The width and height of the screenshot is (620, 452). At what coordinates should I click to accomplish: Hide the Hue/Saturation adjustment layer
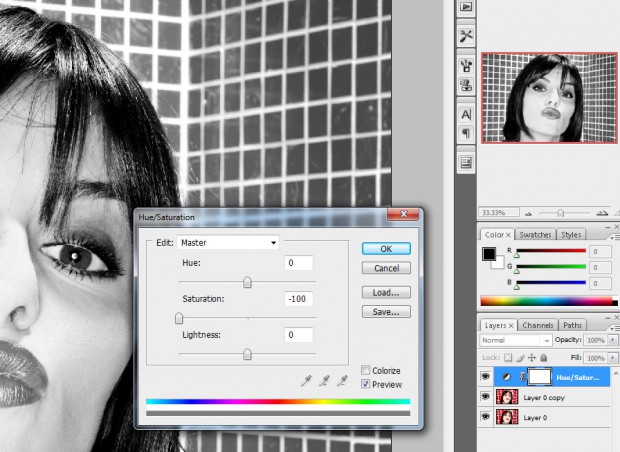486,377
